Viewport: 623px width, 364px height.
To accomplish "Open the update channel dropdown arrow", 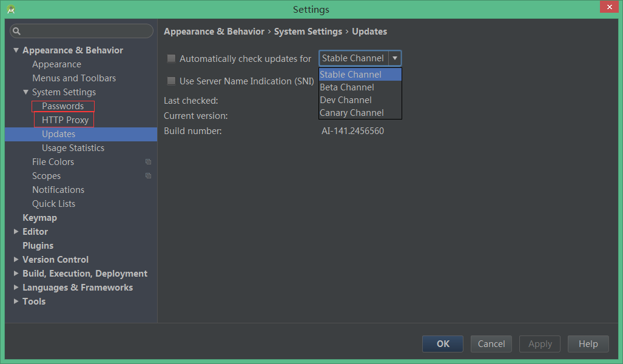I will pyautogui.click(x=395, y=58).
